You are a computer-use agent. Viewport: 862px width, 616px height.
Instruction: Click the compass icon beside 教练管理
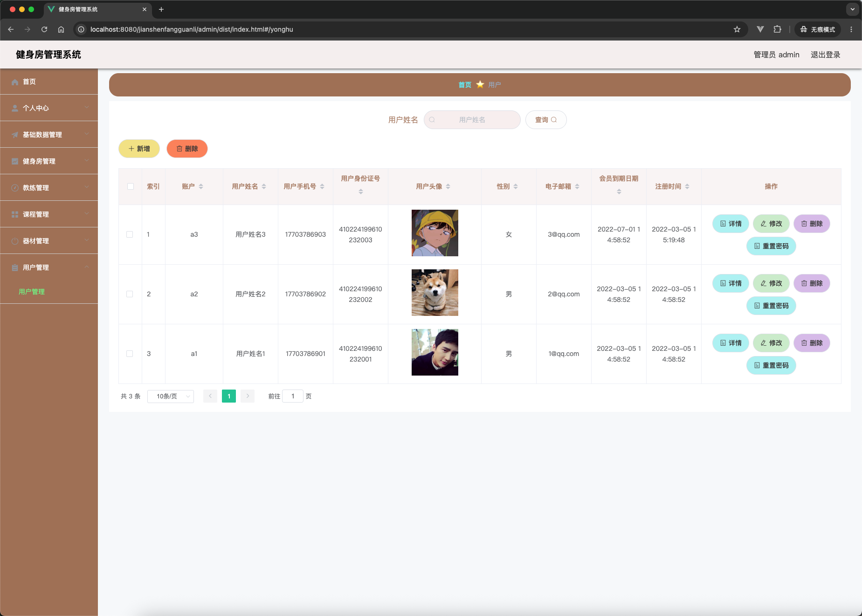15,188
